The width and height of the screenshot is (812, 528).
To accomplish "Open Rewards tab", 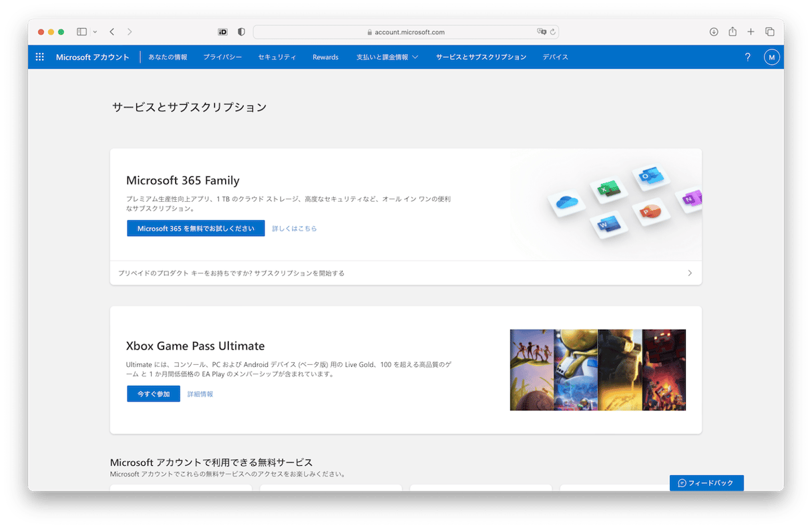I will pyautogui.click(x=325, y=57).
